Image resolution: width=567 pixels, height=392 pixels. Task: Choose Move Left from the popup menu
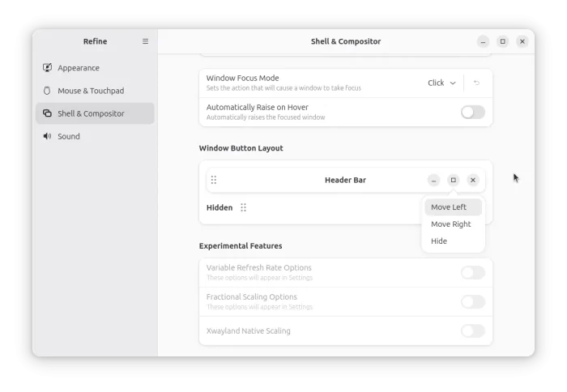click(x=453, y=207)
